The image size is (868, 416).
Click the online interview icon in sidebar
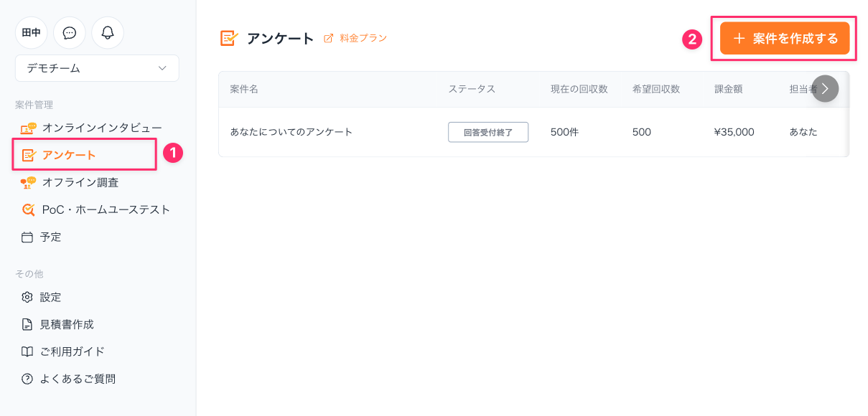click(x=28, y=128)
